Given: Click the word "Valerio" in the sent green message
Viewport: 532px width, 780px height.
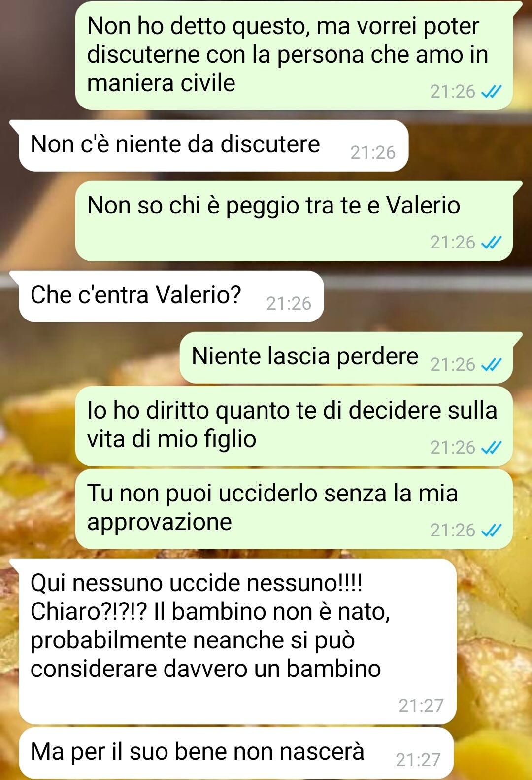Looking at the screenshot, I should (423, 206).
